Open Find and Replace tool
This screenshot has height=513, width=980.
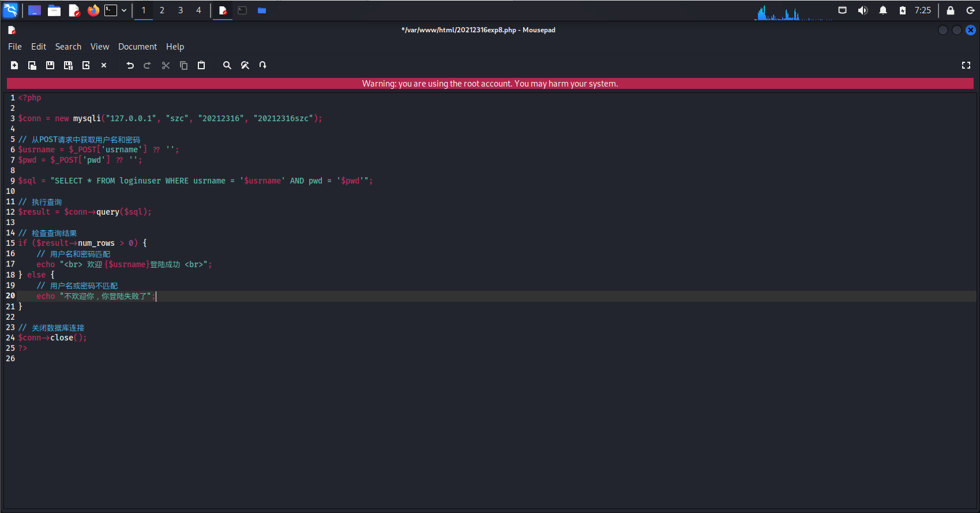tap(245, 65)
